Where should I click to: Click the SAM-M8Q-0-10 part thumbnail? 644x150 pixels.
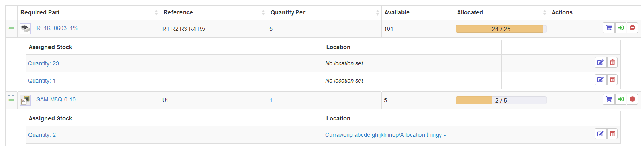(x=25, y=100)
